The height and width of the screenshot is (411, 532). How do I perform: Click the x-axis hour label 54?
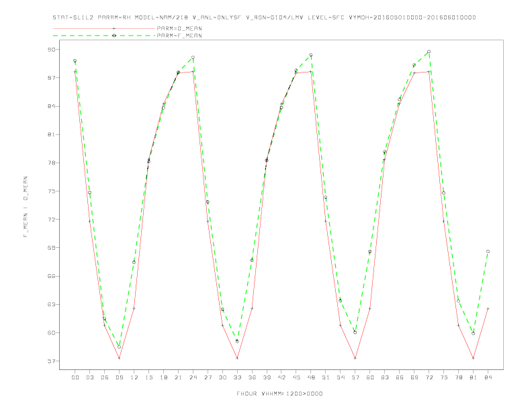[341, 377]
